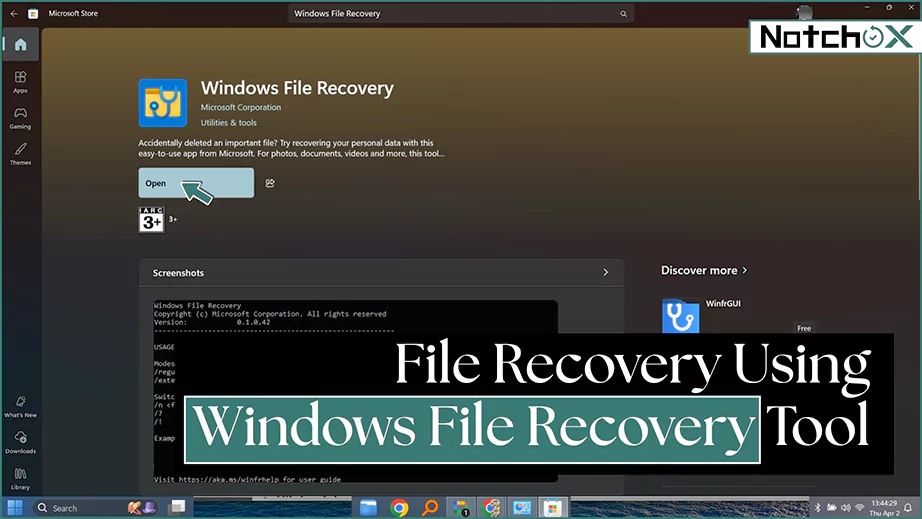
Task: Click the command-line screenshot thumbnail
Action: [355, 391]
